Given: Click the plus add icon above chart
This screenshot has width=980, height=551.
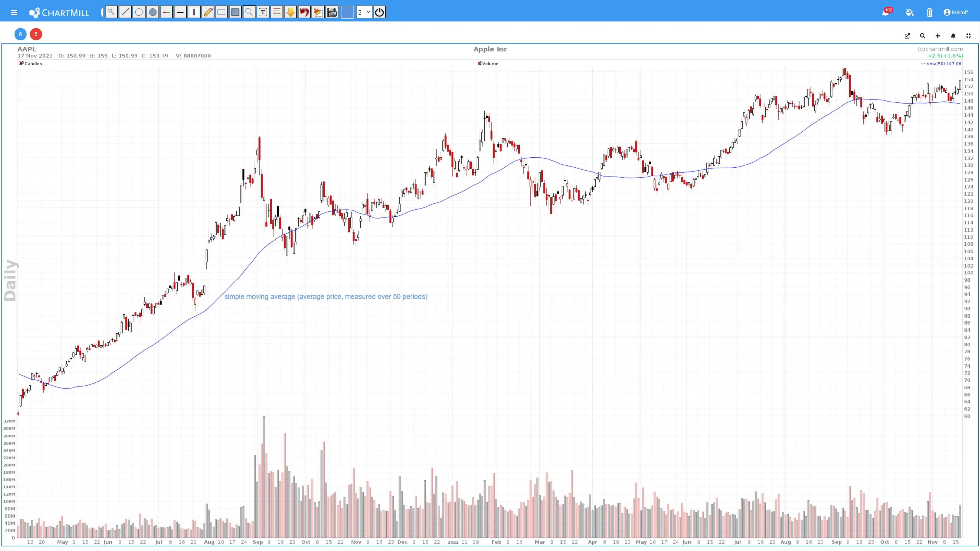Looking at the screenshot, I should click(938, 36).
